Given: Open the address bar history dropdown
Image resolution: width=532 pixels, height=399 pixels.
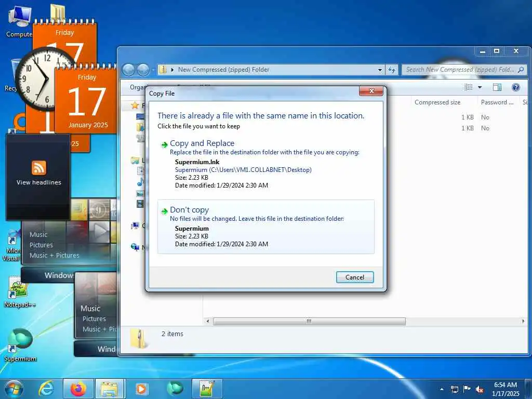Looking at the screenshot, I should pos(380,70).
